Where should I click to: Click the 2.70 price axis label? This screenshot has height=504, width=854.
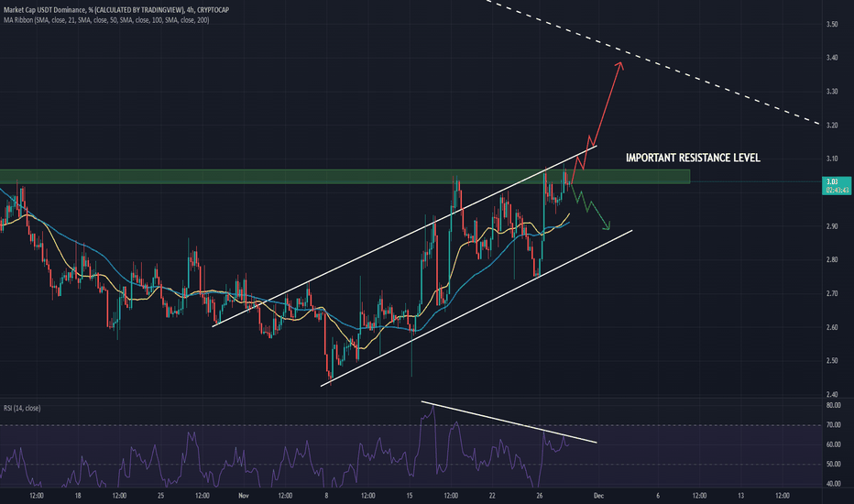pos(832,293)
